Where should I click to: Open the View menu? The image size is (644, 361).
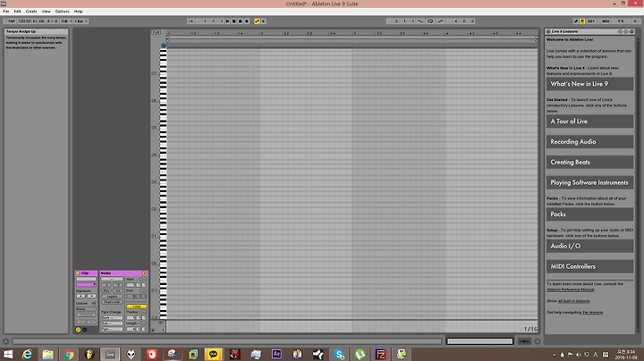coord(46,12)
